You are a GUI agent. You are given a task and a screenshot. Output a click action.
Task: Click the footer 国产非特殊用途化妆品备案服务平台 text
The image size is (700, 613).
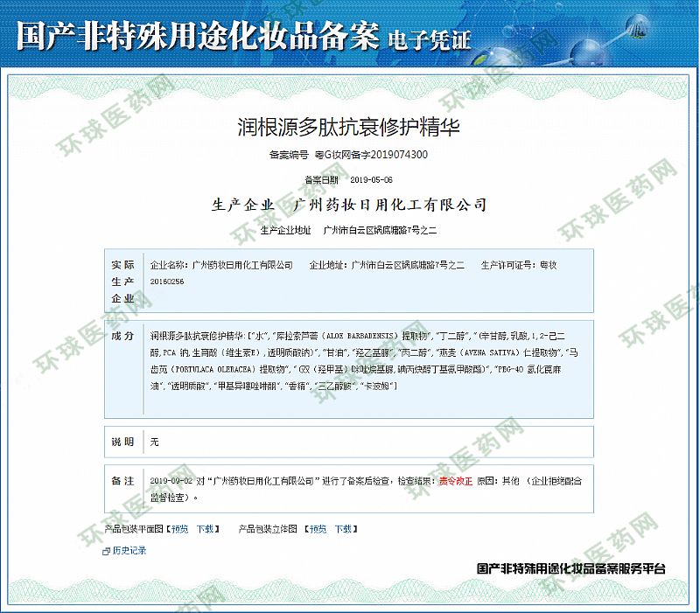pyautogui.click(x=570, y=568)
